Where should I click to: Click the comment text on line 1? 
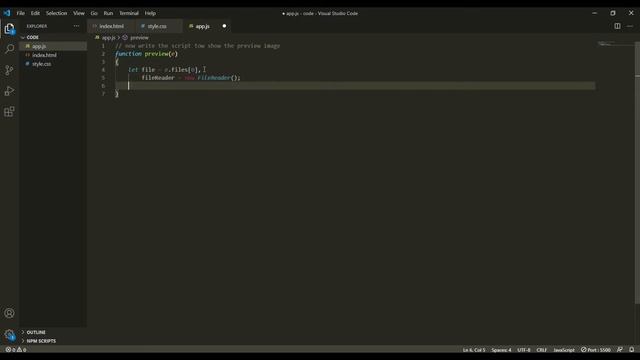tap(198, 46)
